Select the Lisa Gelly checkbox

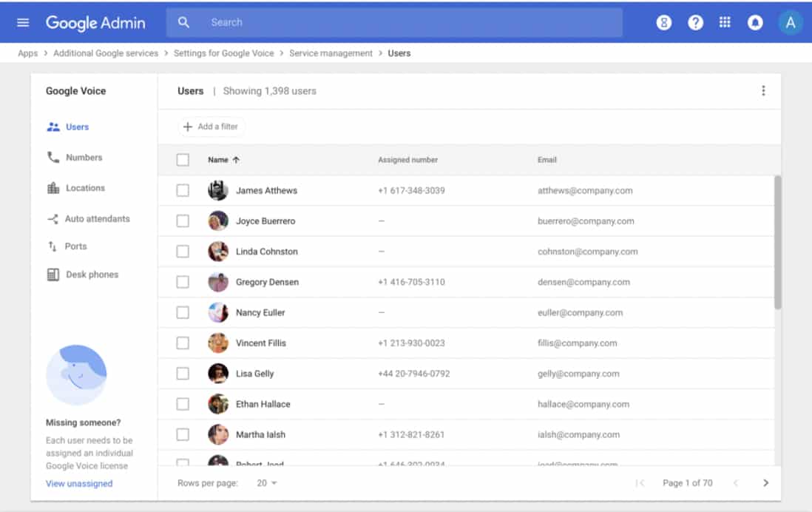(x=183, y=374)
